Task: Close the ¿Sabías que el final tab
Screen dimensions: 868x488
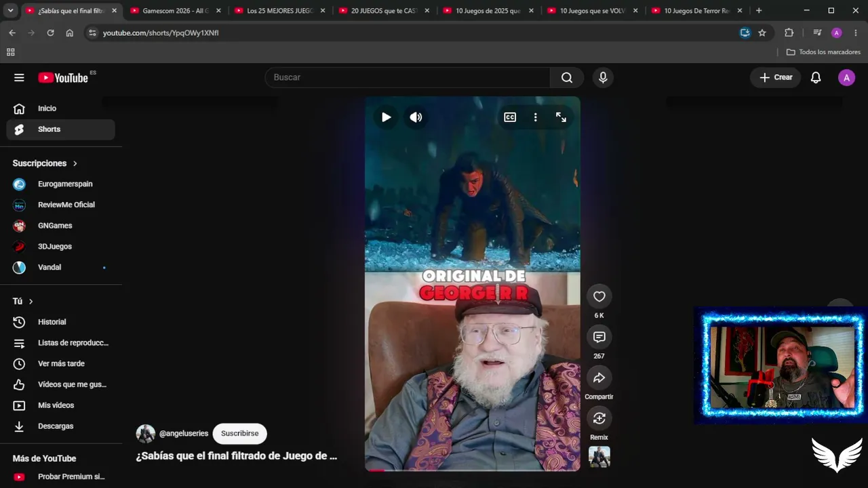Action: point(114,11)
